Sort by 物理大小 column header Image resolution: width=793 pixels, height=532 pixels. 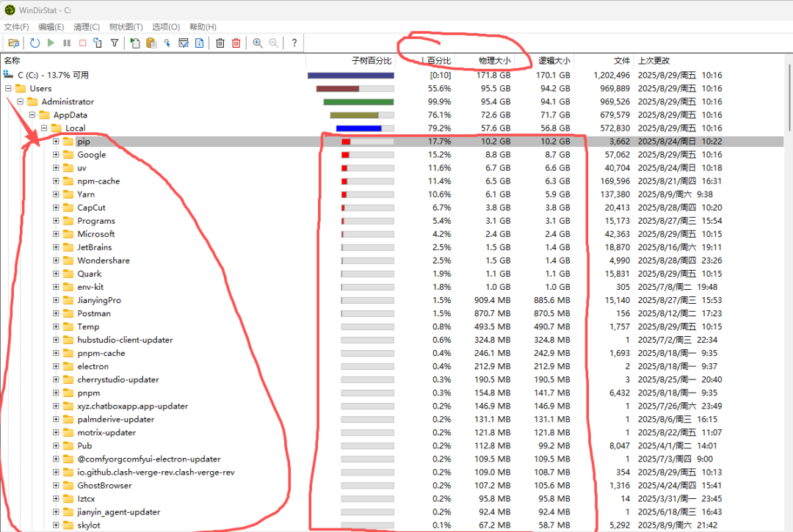[493, 61]
